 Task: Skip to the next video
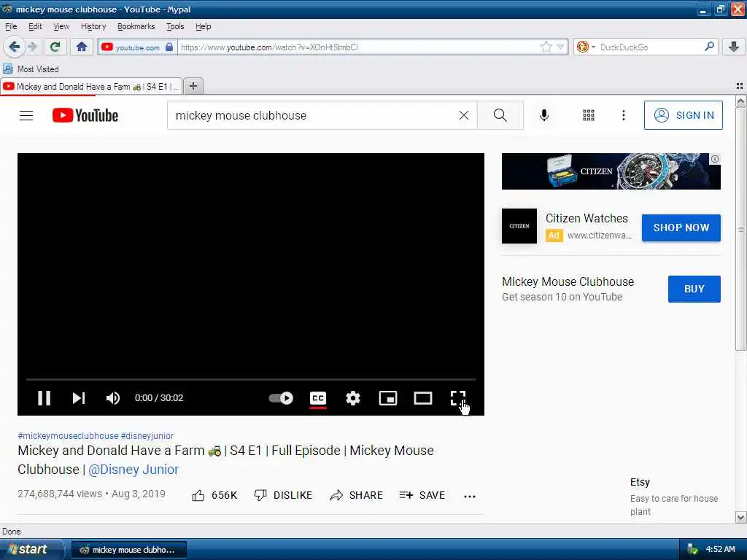(79, 398)
